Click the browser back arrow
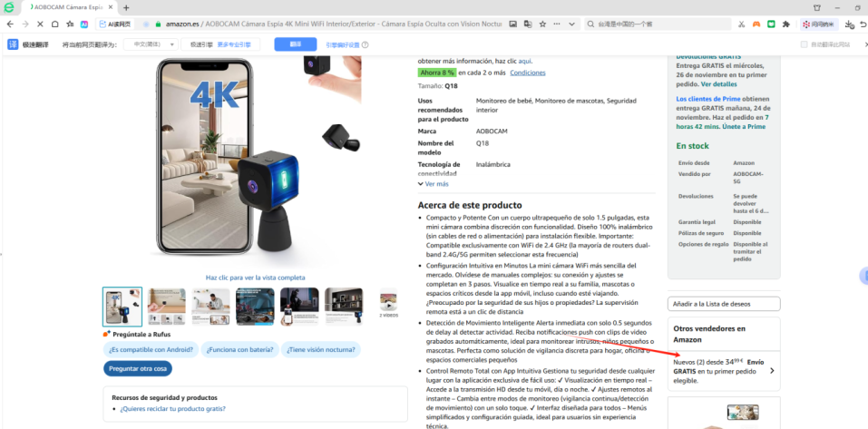Viewport: 868px width, 429px height. click(x=12, y=24)
